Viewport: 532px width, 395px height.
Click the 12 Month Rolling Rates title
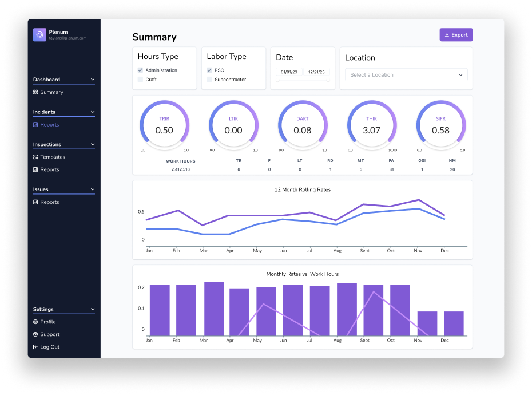(x=303, y=189)
